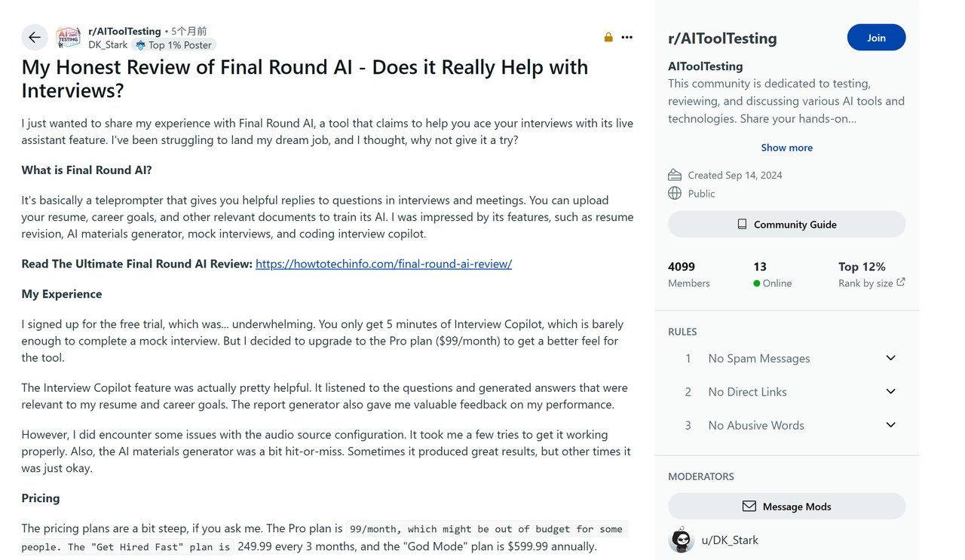Message the community mods

click(x=786, y=506)
